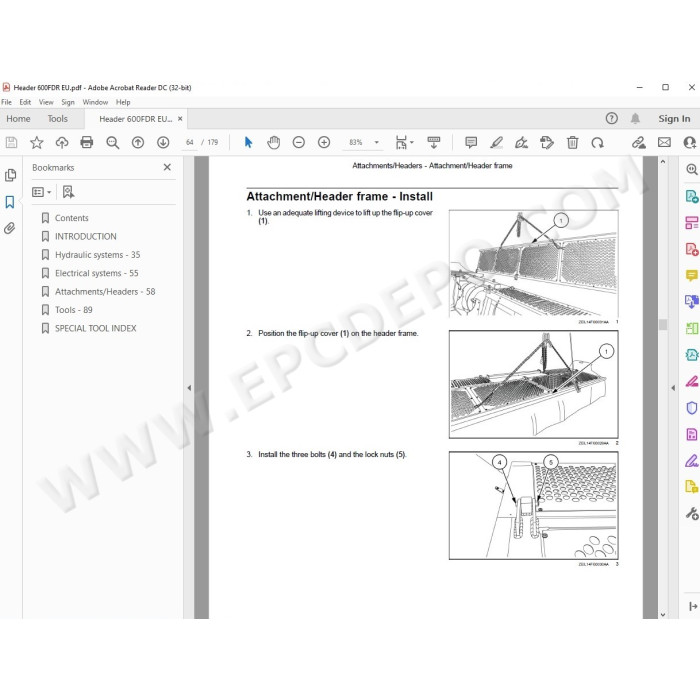
Task: Click the stamp tool icon
Action: point(547,142)
